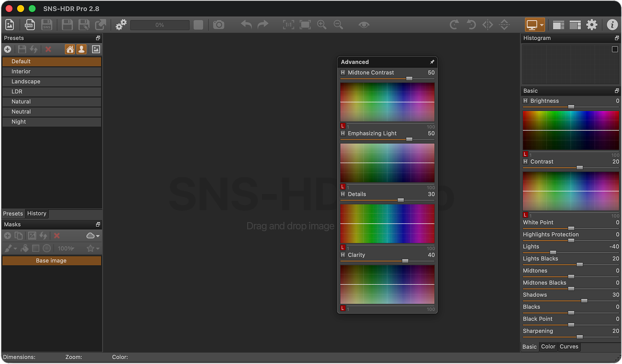Viewport: 622px width, 364px height.
Task: Select the Basic tab at bottom
Action: 529,347
